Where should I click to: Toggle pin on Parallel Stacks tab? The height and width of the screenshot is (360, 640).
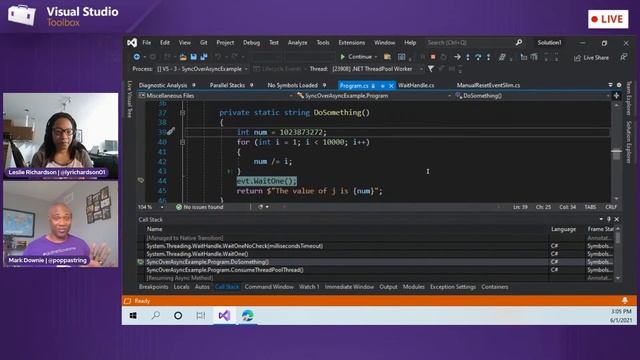coord(251,85)
